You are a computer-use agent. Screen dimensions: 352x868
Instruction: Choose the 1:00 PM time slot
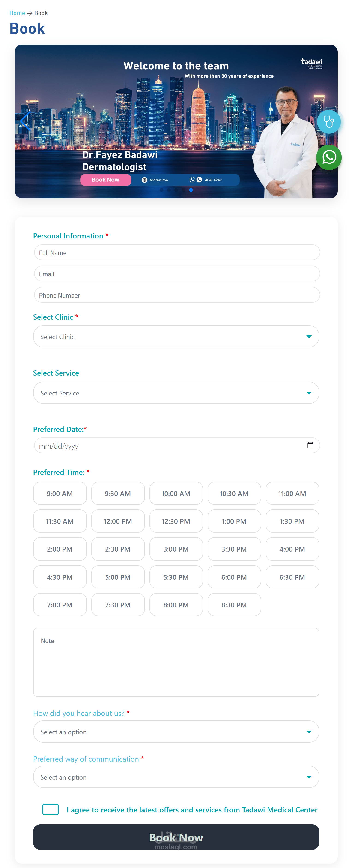[x=234, y=521]
